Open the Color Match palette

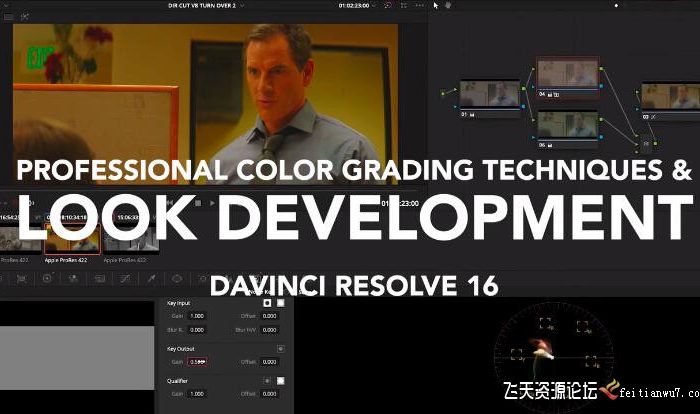point(21,279)
